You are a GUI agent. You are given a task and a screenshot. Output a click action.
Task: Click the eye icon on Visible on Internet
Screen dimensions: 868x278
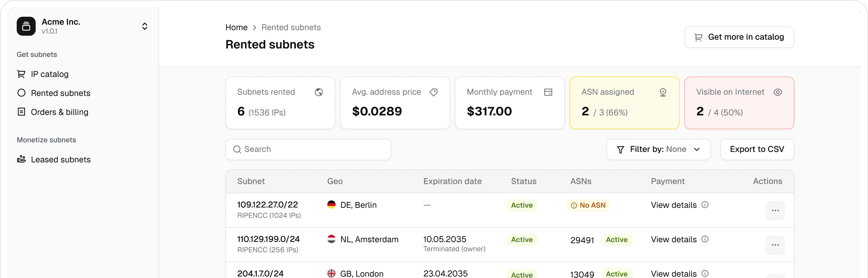pos(778,92)
